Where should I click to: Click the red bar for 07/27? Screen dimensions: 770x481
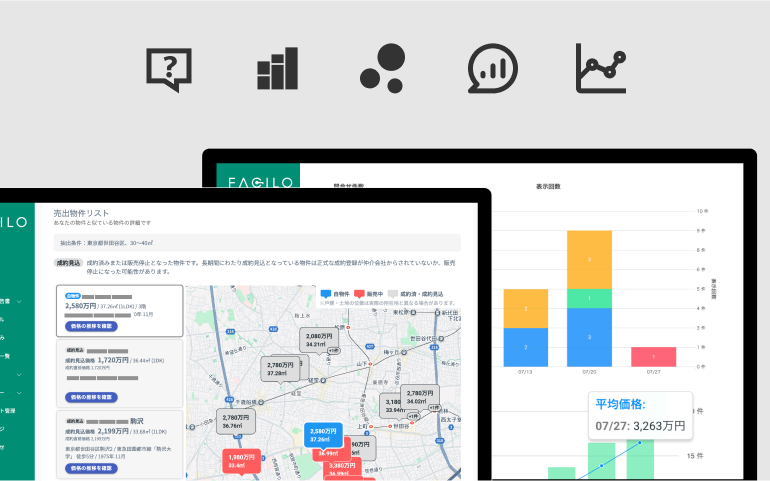(653, 356)
